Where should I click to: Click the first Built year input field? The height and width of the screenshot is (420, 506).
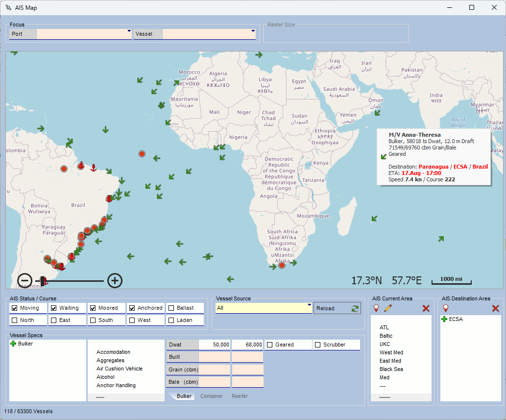[x=215, y=357]
